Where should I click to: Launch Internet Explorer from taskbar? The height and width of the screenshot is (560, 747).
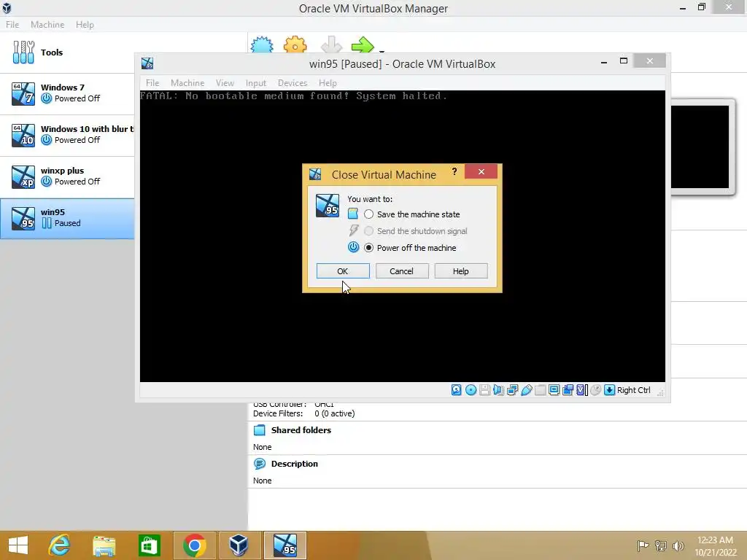pyautogui.click(x=59, y=545)
